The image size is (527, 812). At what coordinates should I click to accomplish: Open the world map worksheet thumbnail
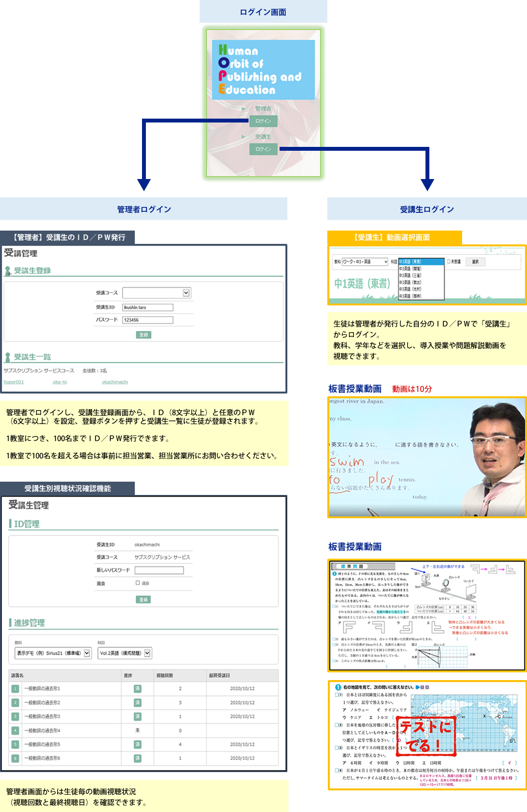point(427,735)
